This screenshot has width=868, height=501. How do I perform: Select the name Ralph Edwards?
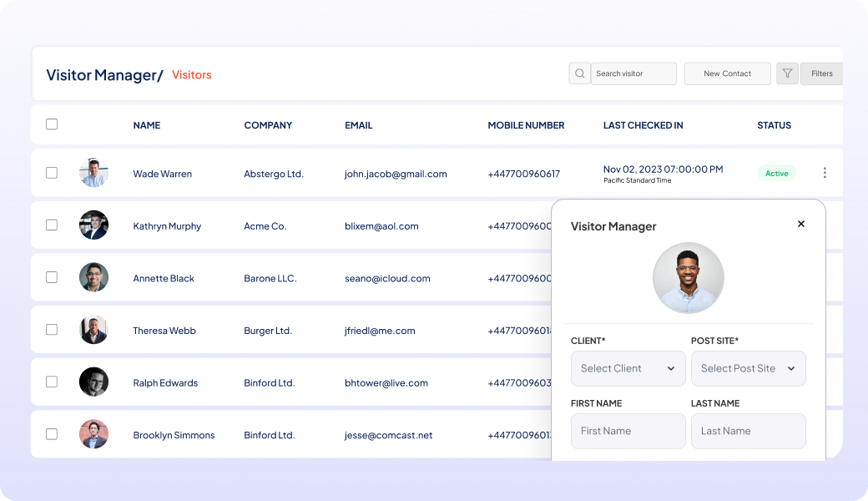165,383
